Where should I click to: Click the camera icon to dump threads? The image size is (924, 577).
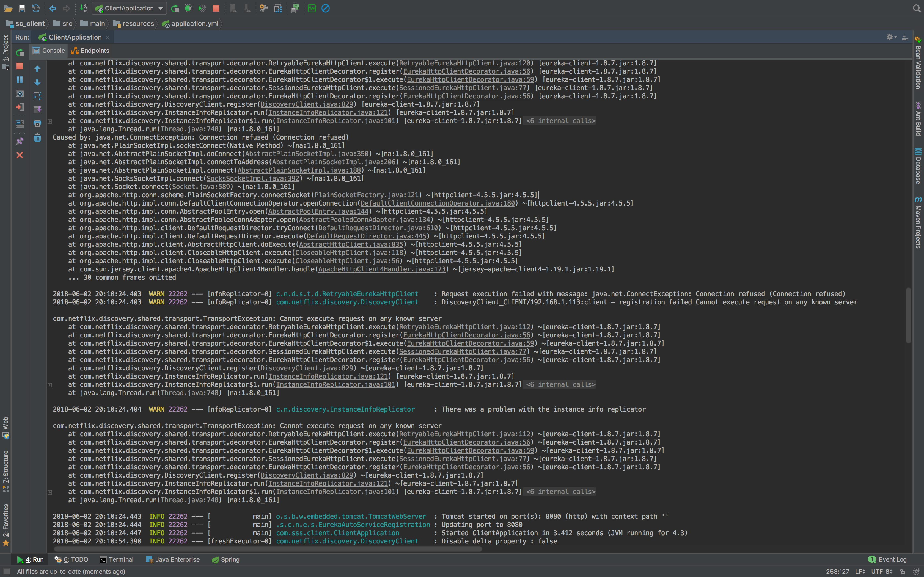(x=20, y=93)
